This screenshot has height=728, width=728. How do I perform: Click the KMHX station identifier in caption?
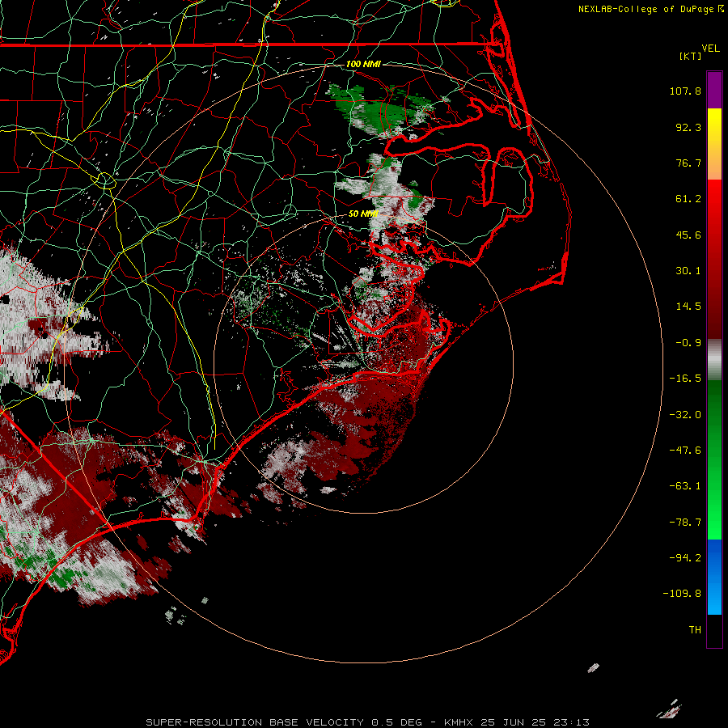point(459,722)
